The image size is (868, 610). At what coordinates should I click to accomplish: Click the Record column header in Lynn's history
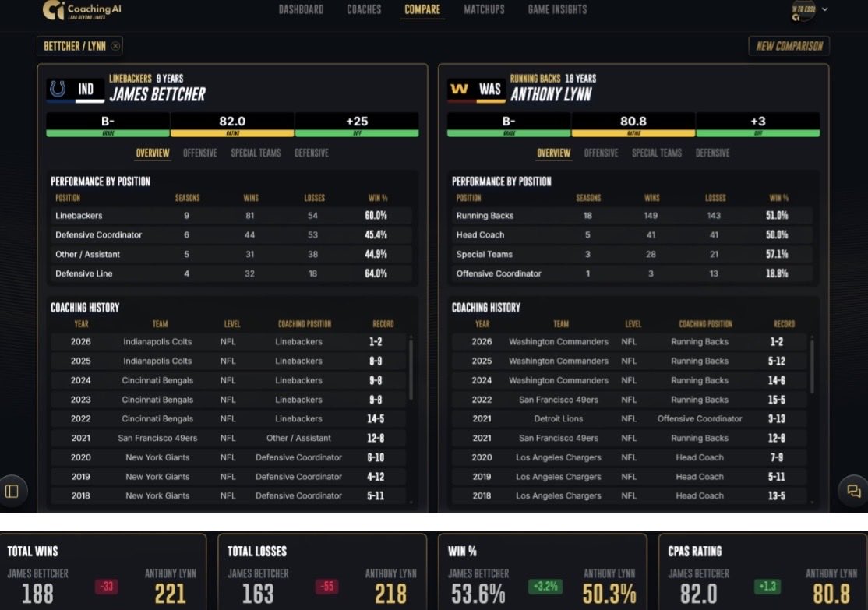point(784,324)
